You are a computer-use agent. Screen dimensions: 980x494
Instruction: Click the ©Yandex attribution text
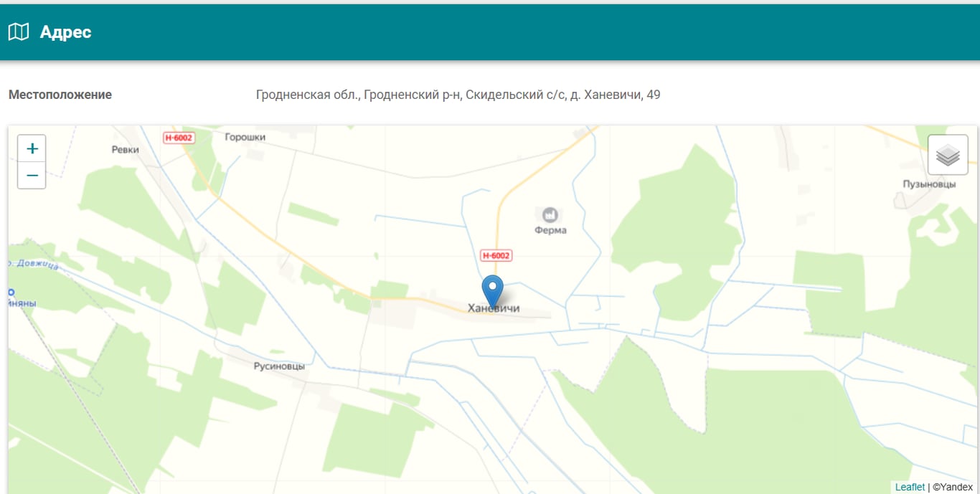coord(953,487)
